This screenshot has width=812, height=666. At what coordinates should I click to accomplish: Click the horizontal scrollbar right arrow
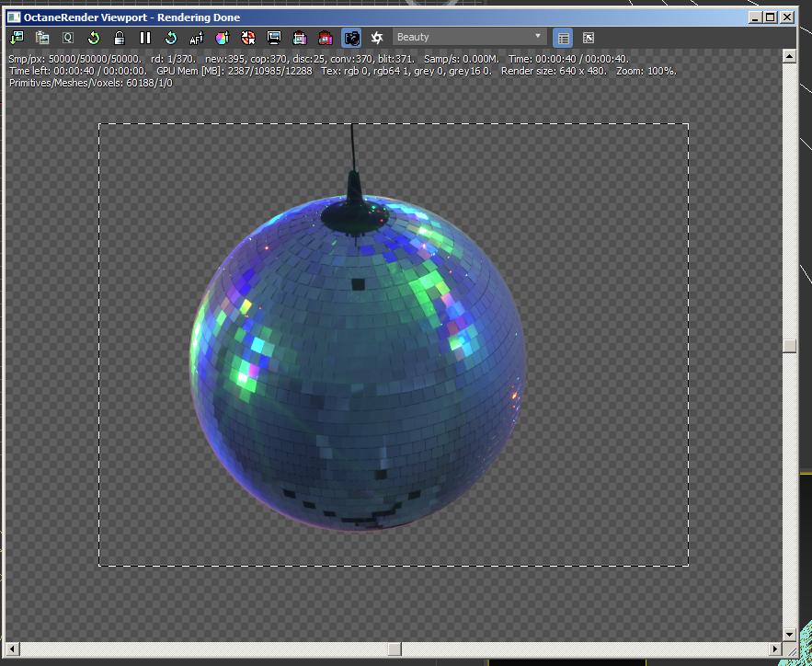(772, 649)
